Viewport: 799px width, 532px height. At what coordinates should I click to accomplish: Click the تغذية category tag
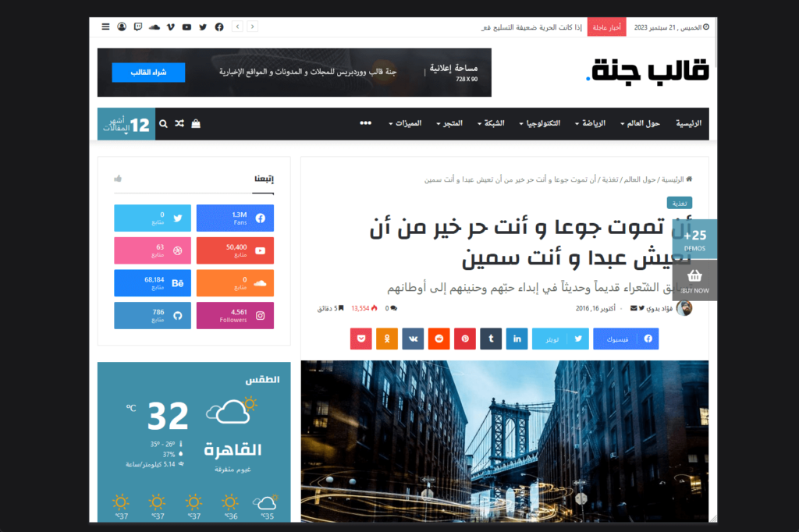[x=680, y=204]
